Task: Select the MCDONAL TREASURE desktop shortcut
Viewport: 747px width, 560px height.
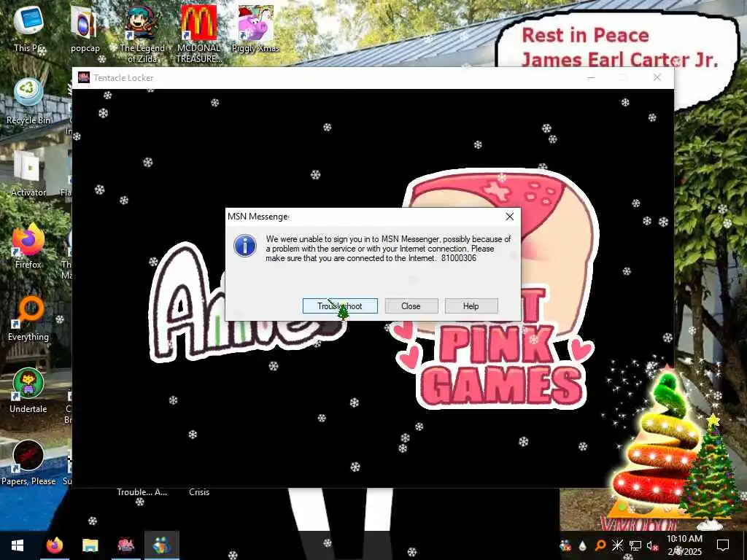Action: [198, 34]
